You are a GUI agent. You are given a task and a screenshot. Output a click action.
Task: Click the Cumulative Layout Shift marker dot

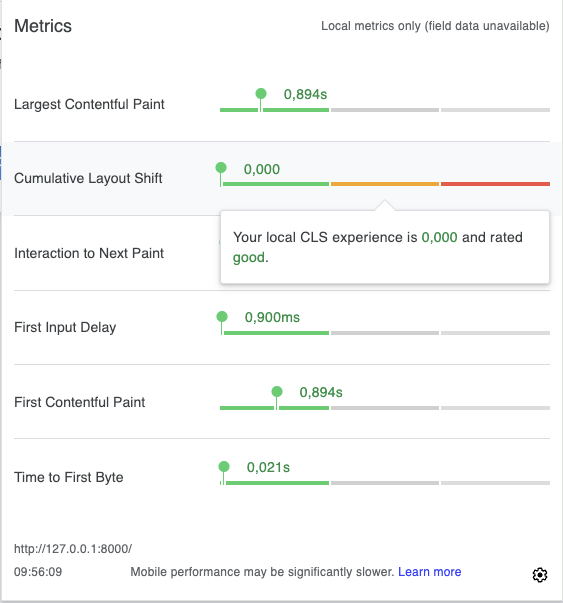tap(221, 168)
